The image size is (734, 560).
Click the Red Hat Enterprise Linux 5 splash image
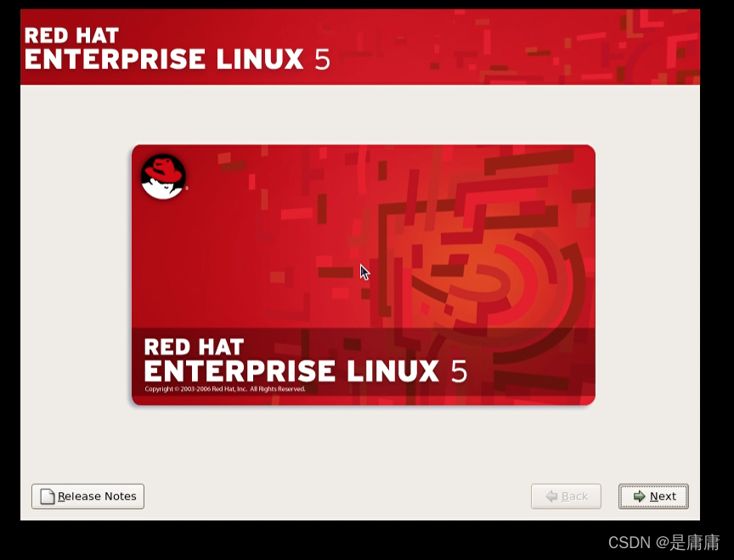click(x=364, y=274)
